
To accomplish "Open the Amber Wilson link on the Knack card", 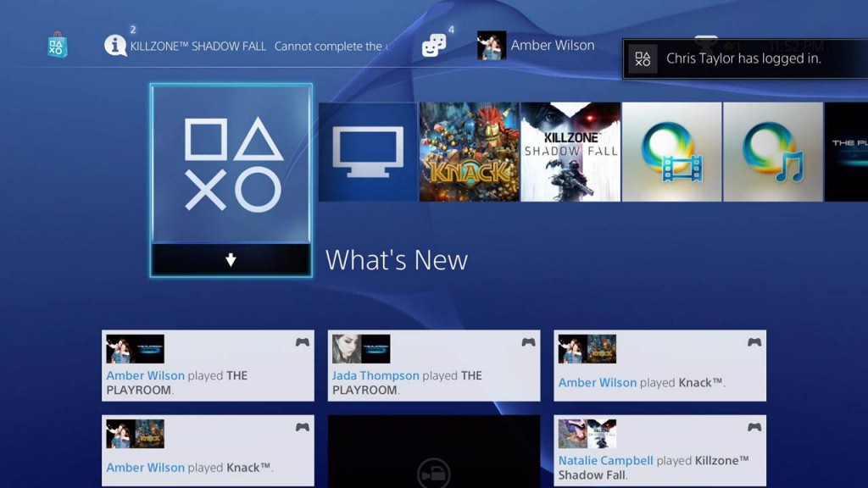I will 597,383.
